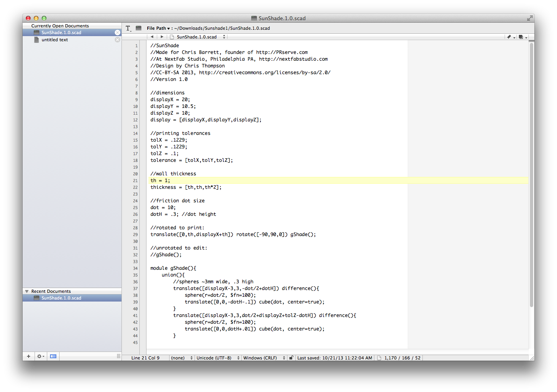Click the sidebar resize grip handle
Viewport: 557px width, 392px height.
click(x=118, y=356)
